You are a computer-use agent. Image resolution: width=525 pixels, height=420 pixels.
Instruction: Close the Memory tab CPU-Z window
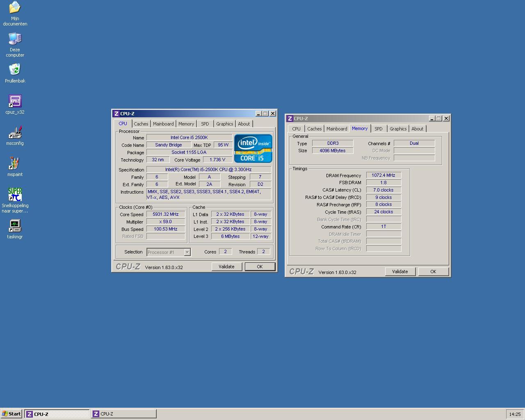tap(446, 119)
